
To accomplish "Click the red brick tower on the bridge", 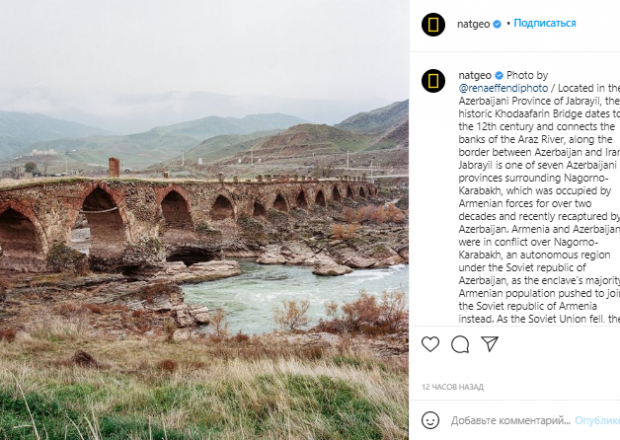I will click(x=114, y=167).
